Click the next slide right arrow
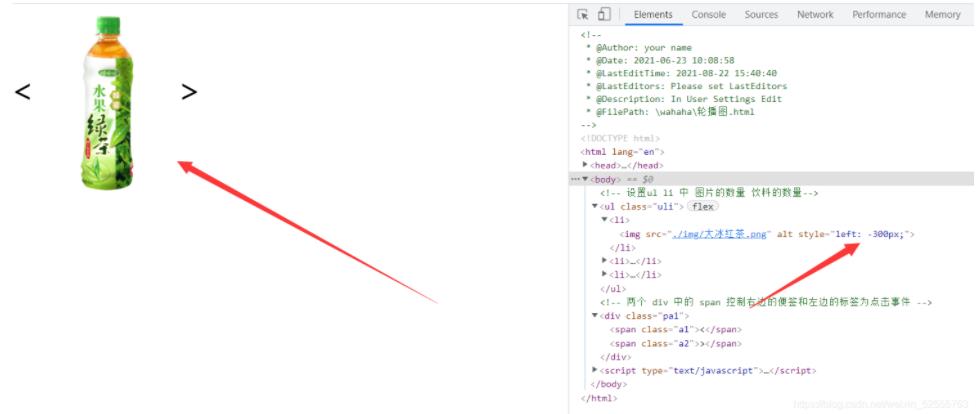This screenshot has width=976, height=414. 189,92
